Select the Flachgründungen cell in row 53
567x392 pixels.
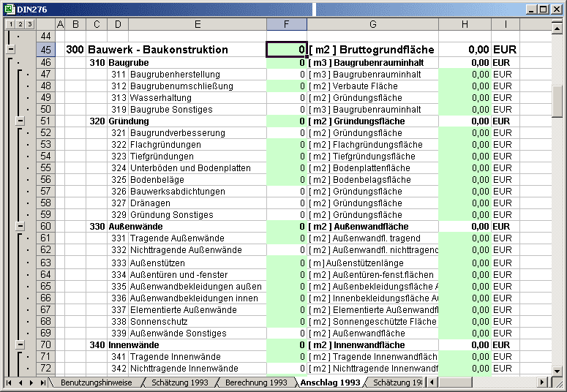197,145
